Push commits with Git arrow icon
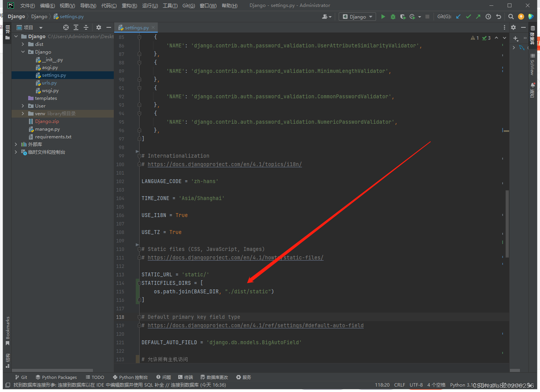The width and height of the screenshot is (540, 392). click(478, 17)
